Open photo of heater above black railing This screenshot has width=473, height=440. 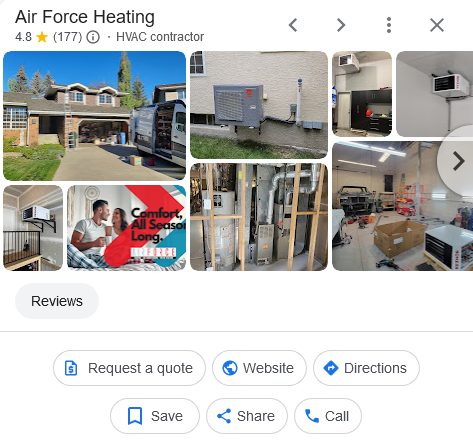[x=33, y=228]
